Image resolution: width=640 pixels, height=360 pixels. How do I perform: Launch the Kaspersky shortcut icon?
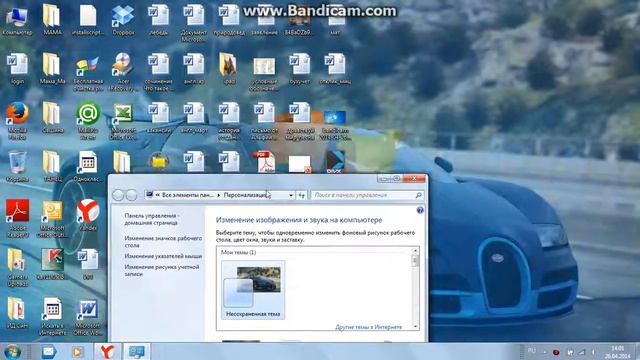coord(52,264)
